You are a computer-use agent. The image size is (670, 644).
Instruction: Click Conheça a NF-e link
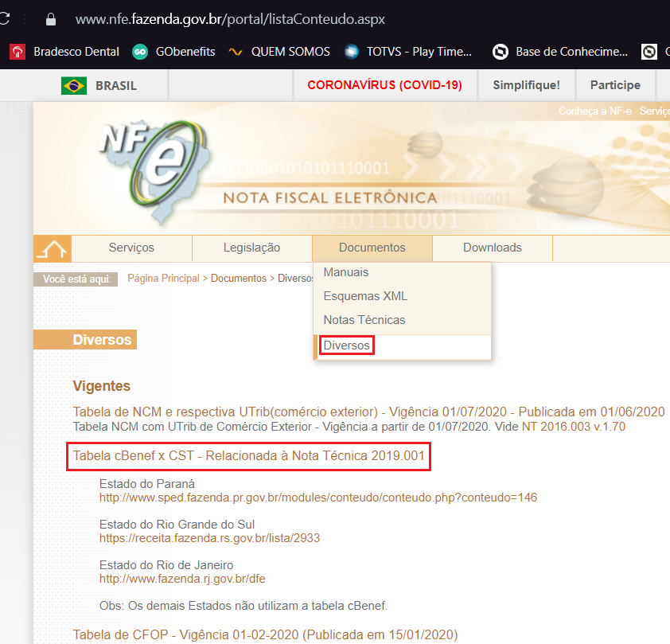[x=594, y=111]
